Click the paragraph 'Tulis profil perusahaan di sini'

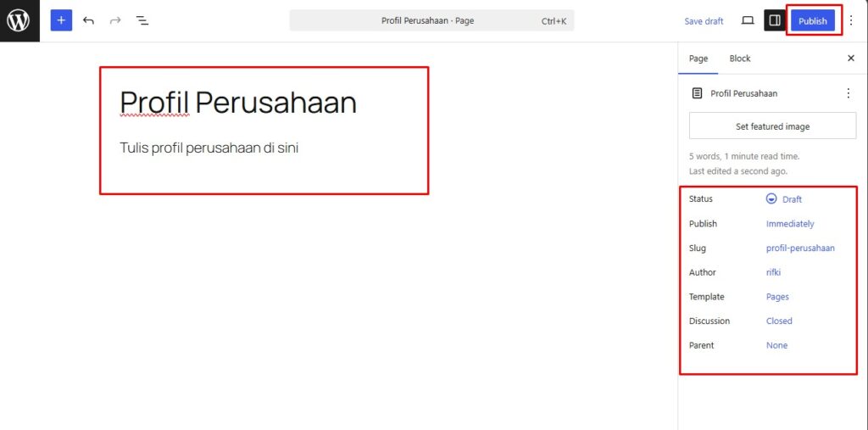[x=209, y=148]
